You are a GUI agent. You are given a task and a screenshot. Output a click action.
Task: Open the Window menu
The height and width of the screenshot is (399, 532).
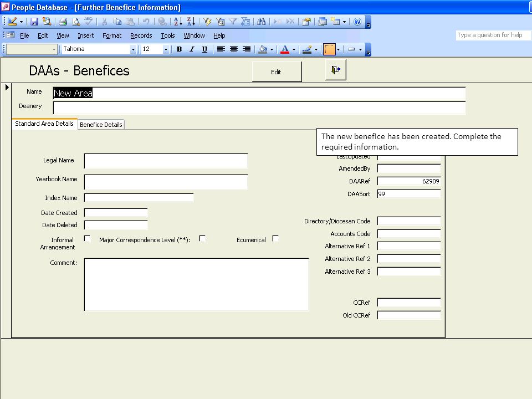click(194, 35)
